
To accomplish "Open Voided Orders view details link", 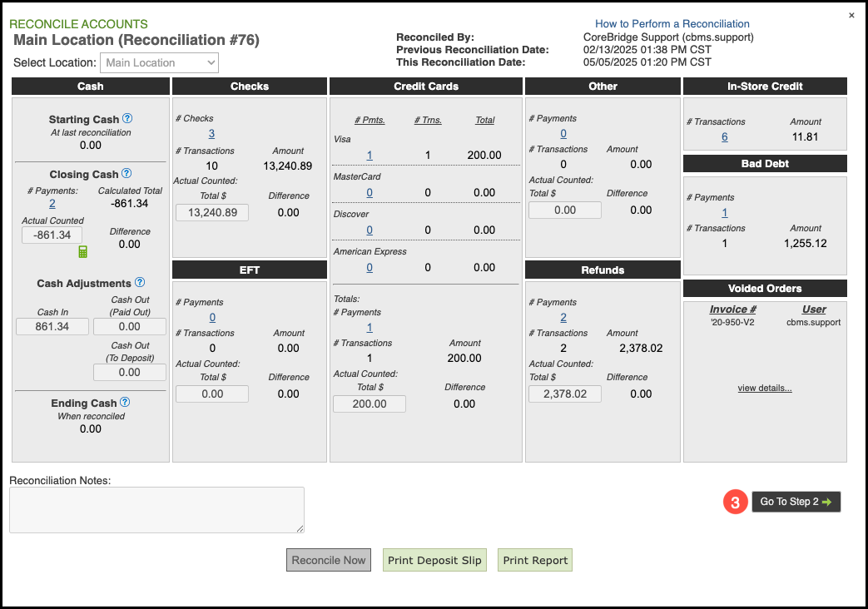I will click(x=765, y=388).
